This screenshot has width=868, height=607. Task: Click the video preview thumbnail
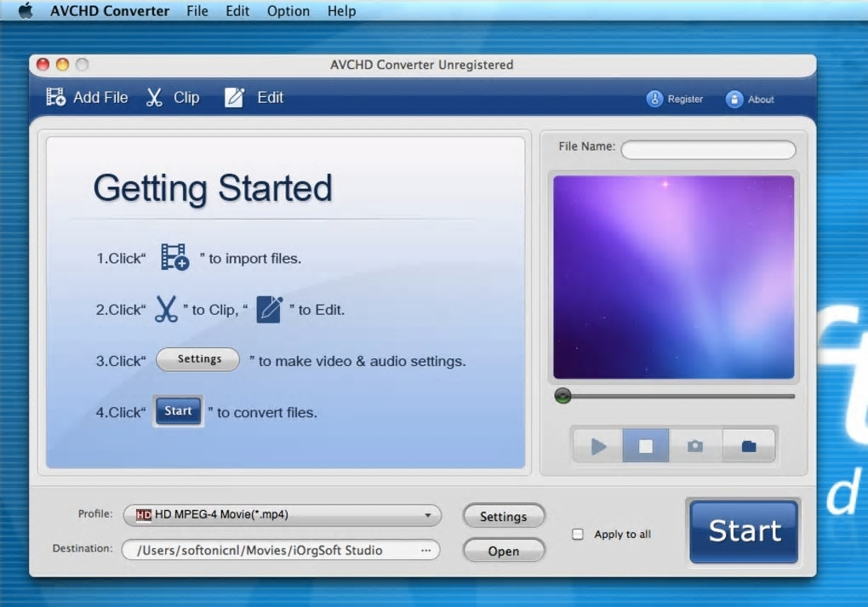coord(674,277)
